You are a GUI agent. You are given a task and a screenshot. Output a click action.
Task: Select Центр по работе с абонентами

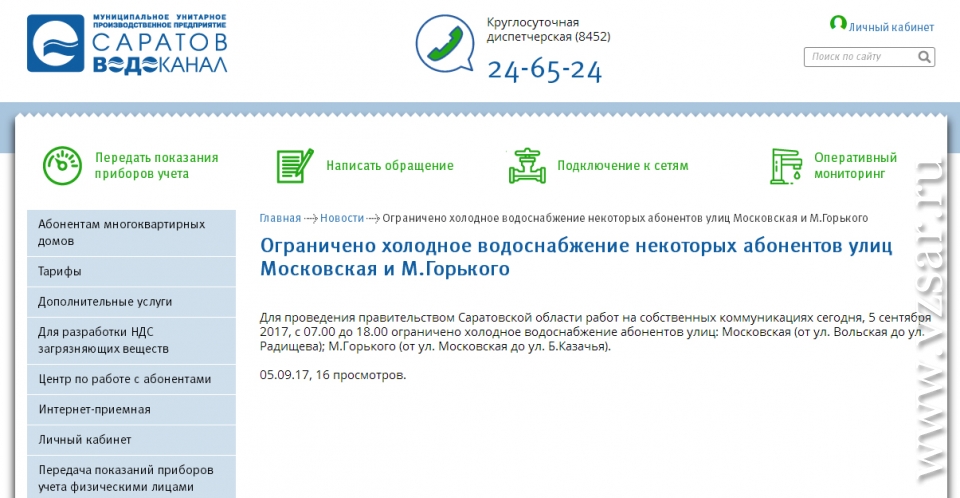pyautogui.click(x=131, y=379)
